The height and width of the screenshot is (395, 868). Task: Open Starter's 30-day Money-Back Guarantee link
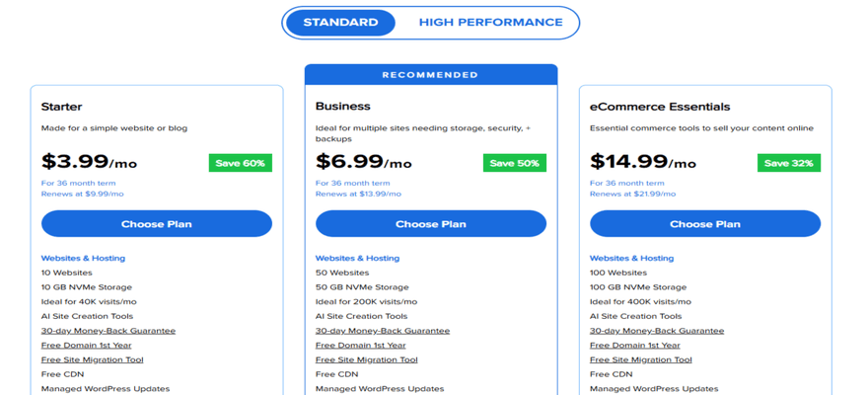point(108,331)
